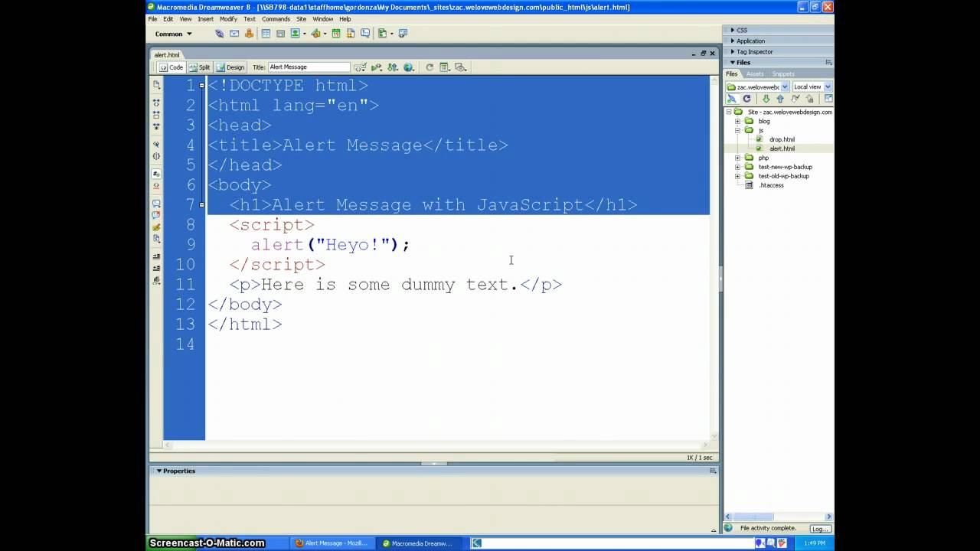Click the Tag Chooser icon
This screenshot has height=551, width=980.
pos(403,34)
